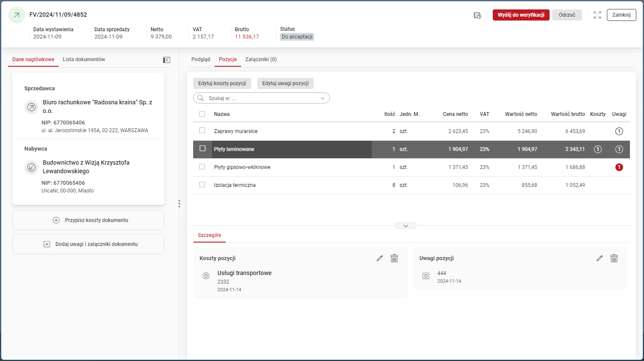This screenshot has width=644, height=361.
Task: Click the Do akceptacji status badge
Action: 297,37
